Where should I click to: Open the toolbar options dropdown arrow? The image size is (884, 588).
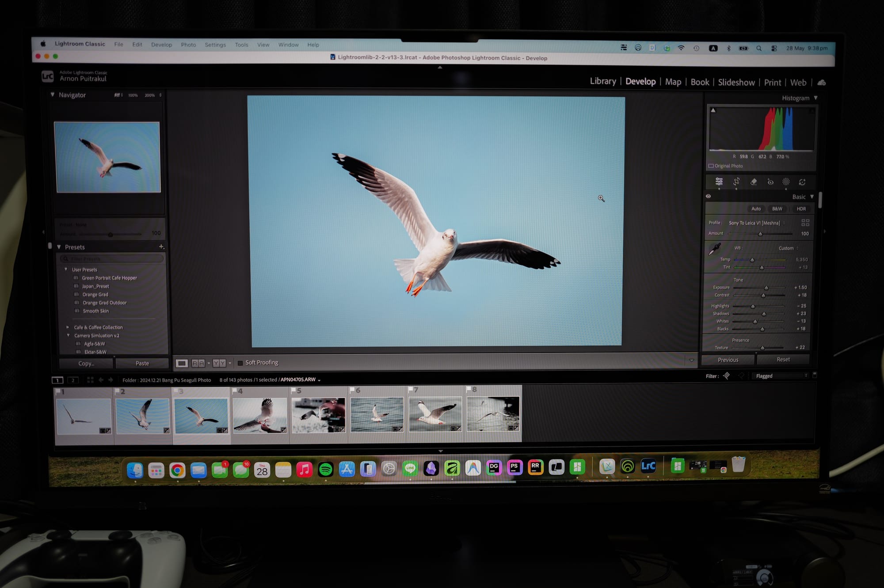click(x=692, y=361)
